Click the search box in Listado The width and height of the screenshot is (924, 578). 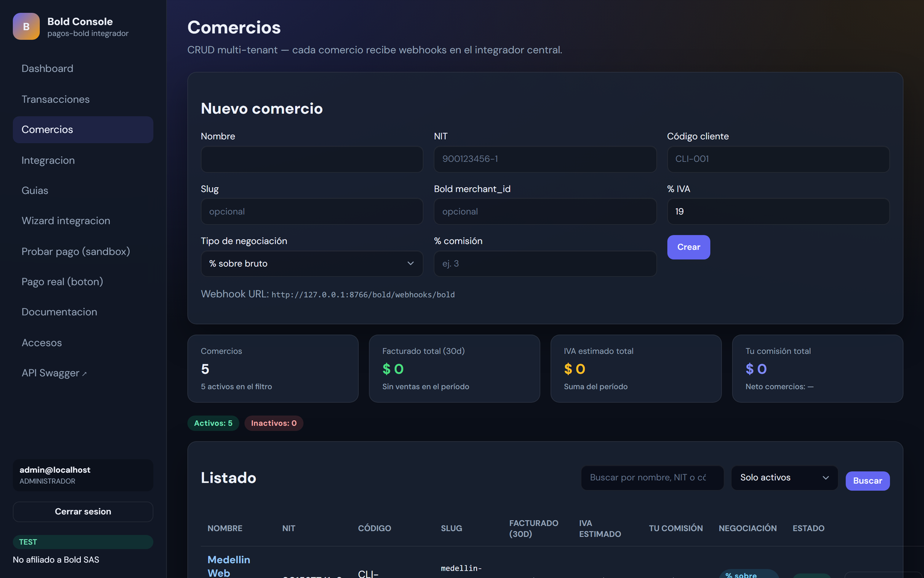click(652, 478)
